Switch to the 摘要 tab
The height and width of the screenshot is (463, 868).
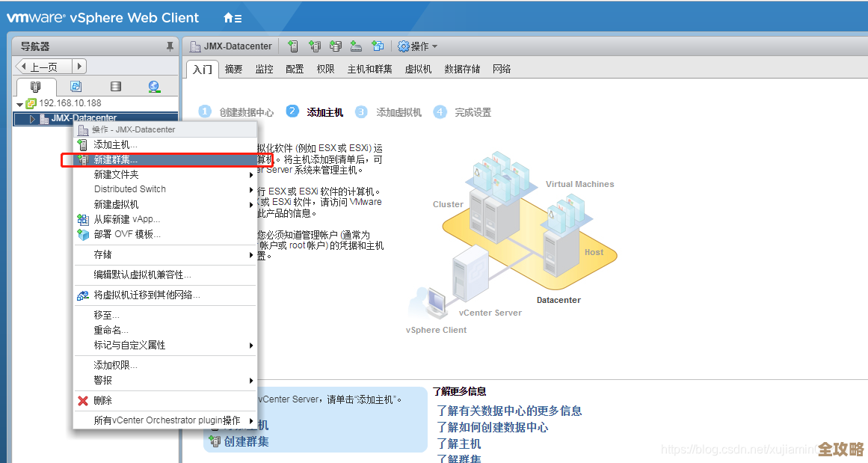[x=233, y=69]
